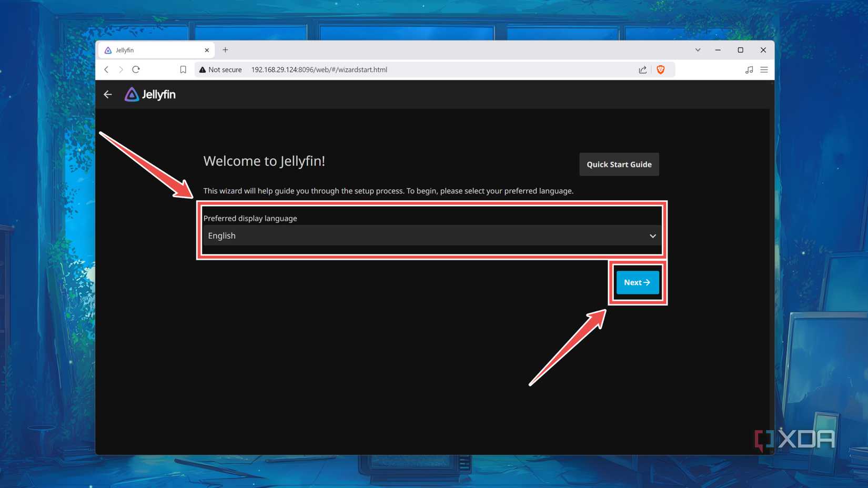Click the forward navigation arrow

click(121, 69)
